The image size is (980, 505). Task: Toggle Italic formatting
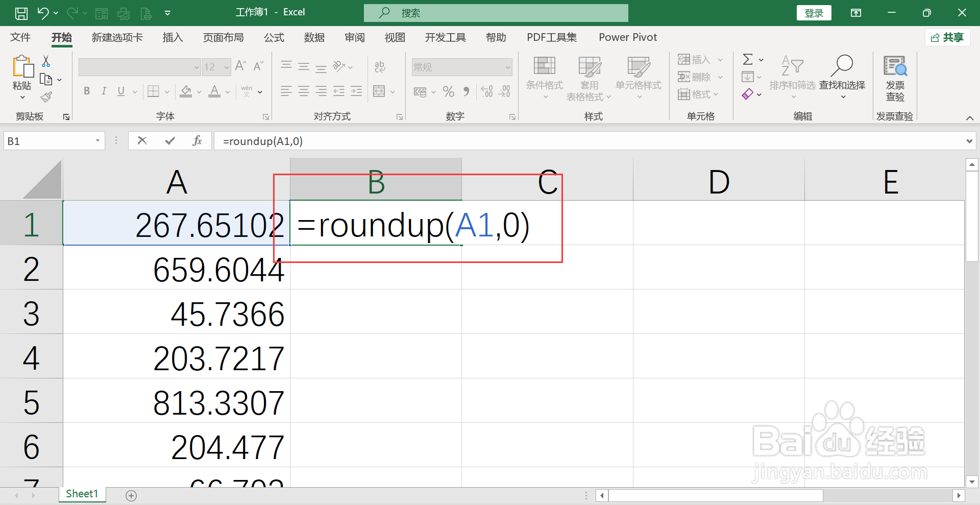(x=104, y=91)
